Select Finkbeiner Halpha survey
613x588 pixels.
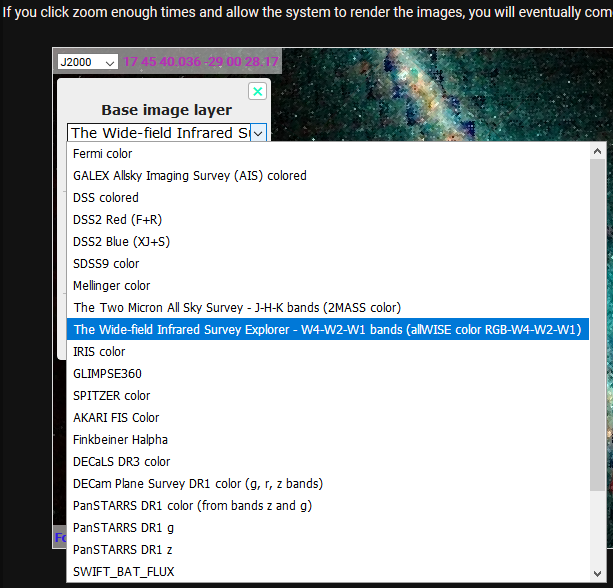pyautogui.click(x=121, y=440)
